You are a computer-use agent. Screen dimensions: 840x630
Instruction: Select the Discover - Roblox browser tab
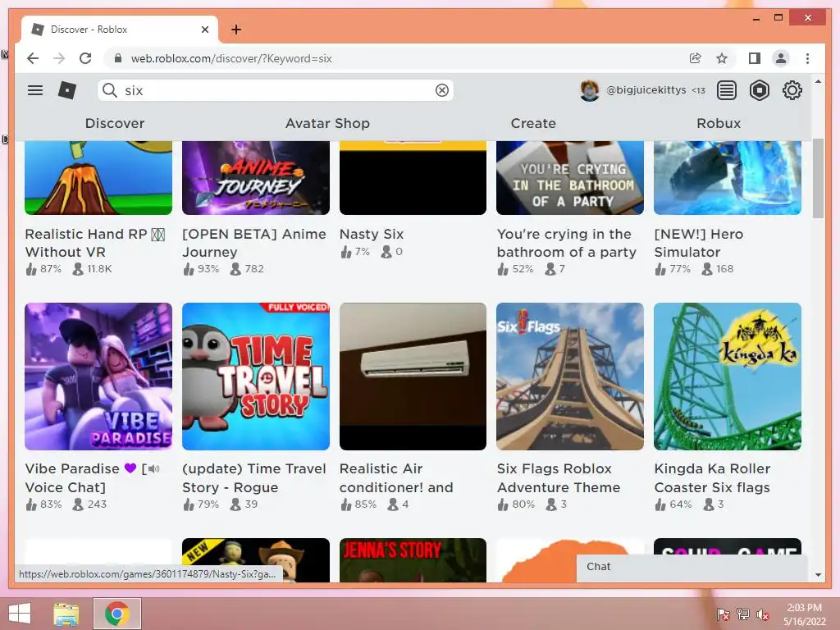pyautogui.click(x=120, y=30)
